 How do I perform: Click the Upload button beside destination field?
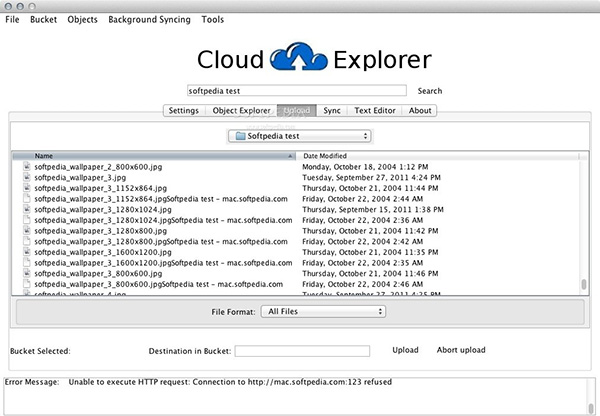tap(405, 350)
